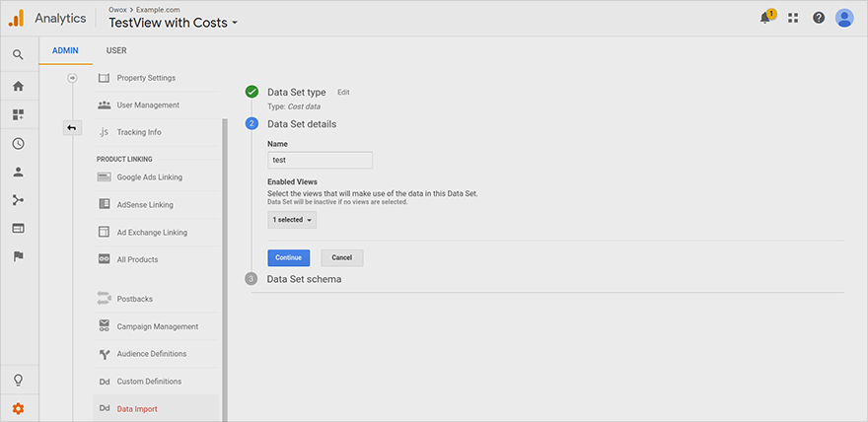Click the Campaign Management envelope icon
The height and width of the screenshot is (422, 868).
click(104, 326)
